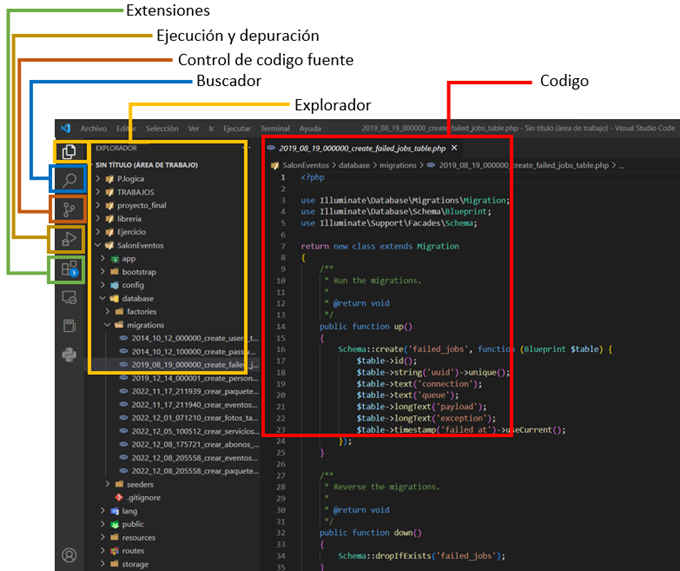Select the .gitignore file
This screenshot has height=571, width=680.
tap(143, 497)
